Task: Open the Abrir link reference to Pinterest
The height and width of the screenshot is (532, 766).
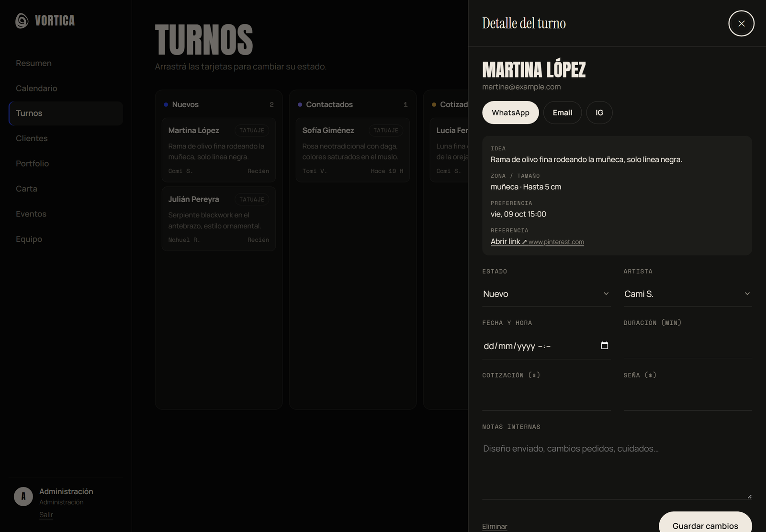Action: pos(537,241)
